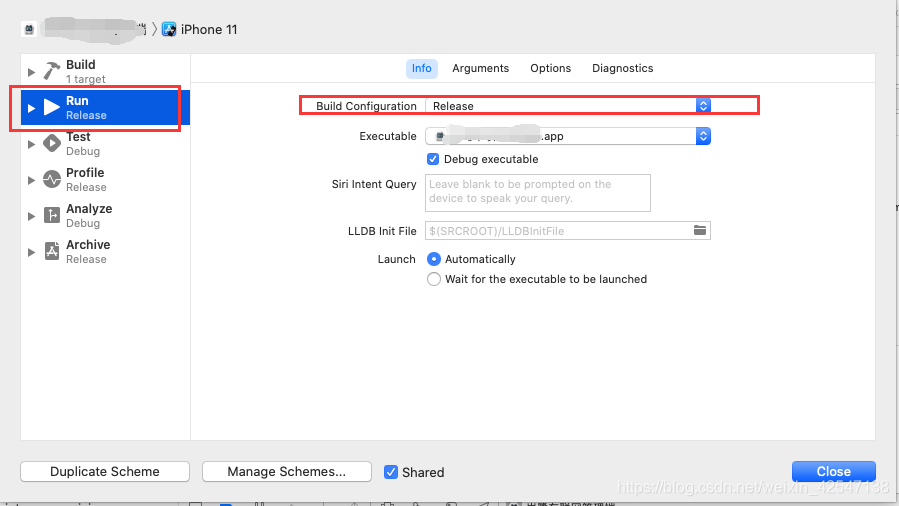The height and width of the screenshot is (506, 899).
Task: Switch to the Arguments tab
Action: [x=480, y=68]
